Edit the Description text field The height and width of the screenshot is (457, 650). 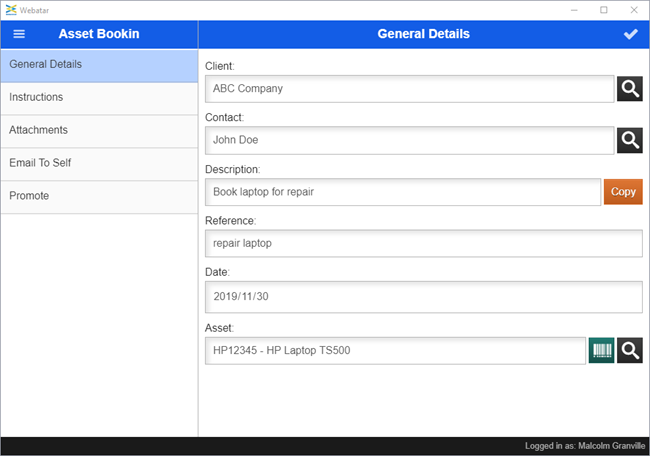click(402, 192)
